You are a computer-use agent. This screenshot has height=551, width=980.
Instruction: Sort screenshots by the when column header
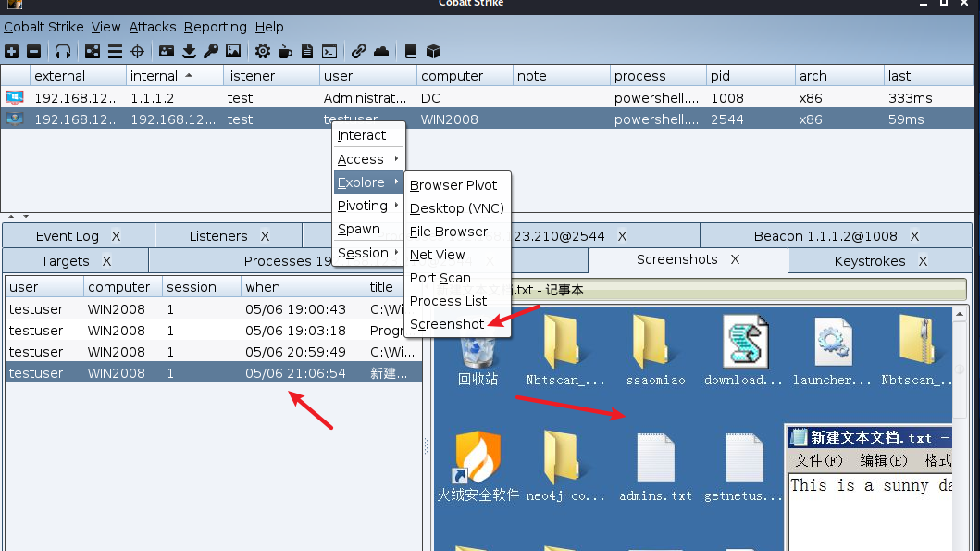coord(304,287)
